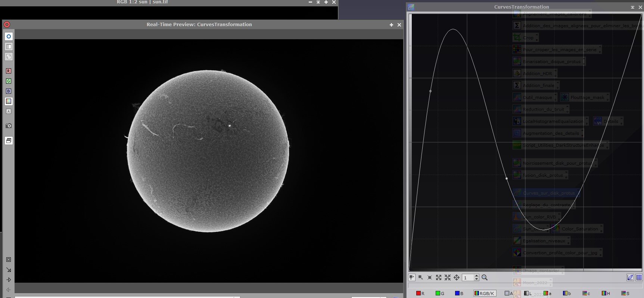Click the camera snapshot icon in preview sidebar
Image resolution: width=644 pixels, height=298 pixels.
coord(9,126)
